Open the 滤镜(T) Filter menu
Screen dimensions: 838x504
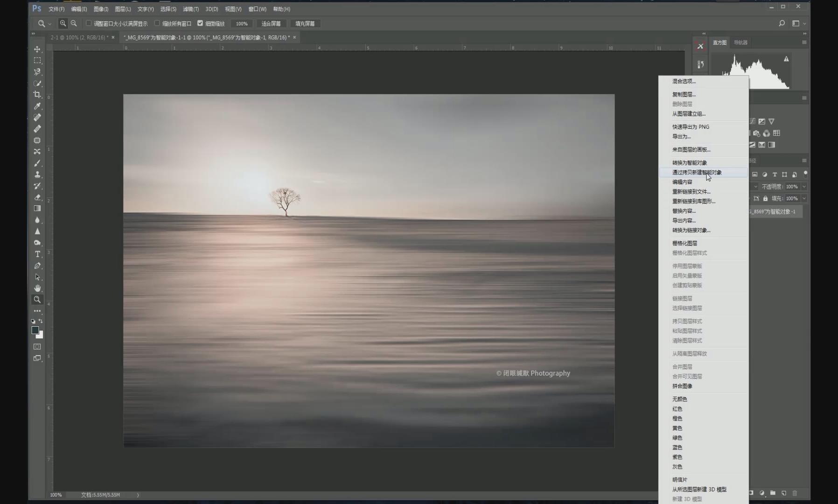pyautogui.click(x=190, y=9)
